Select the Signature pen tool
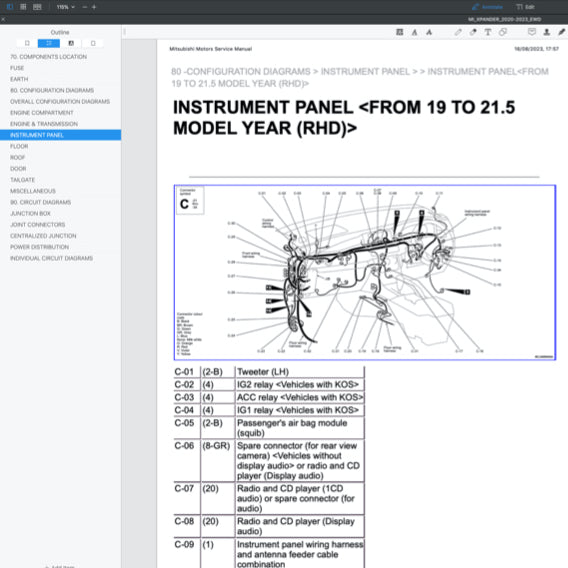The width and height of the screenshot is (568, 568). pos(561,32)
